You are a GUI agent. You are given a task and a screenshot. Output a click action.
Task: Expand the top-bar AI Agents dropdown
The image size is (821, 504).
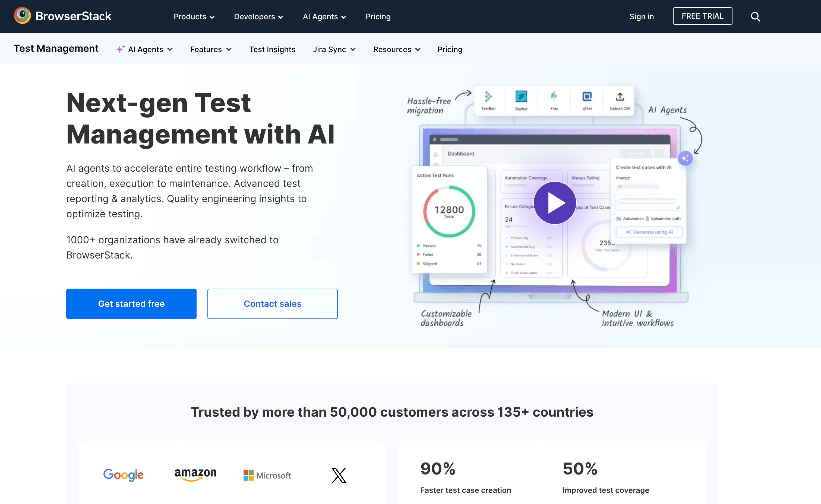pyautogui.click(x=324, y=17)
